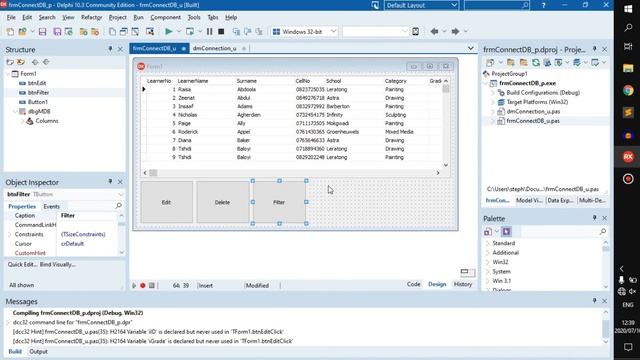This screenshot has height=360, width=640.
Task: Pin the Object Inspector panel
Action: [110, 181]
